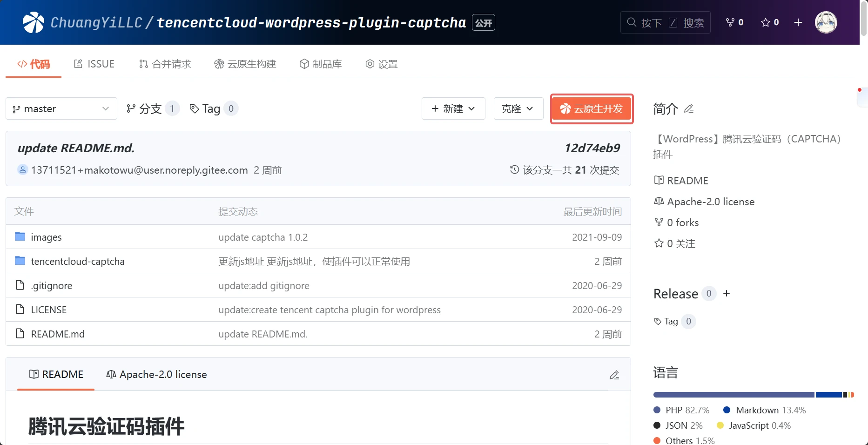
Task: Click the Others 1.5% language entry
Action: (x=684, y=440)
